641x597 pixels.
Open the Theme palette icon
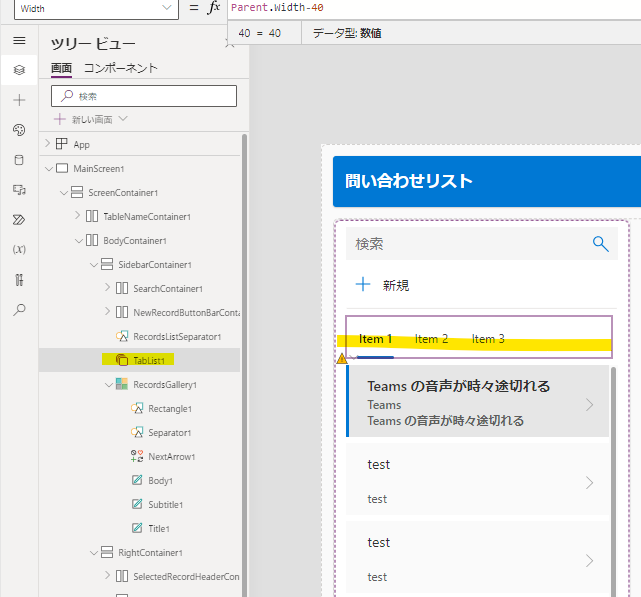point(19,130)
